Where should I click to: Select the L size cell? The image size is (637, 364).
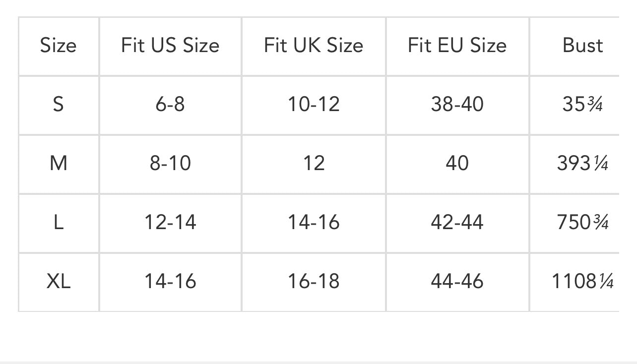(59, 223)
